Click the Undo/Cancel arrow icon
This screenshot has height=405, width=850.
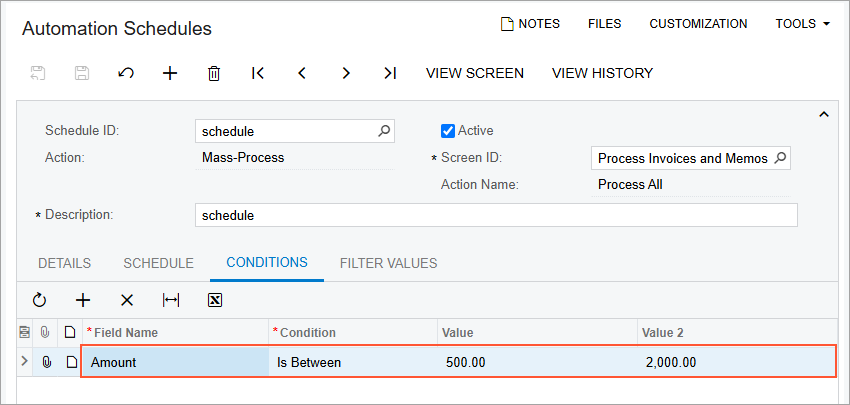(126, 73)
